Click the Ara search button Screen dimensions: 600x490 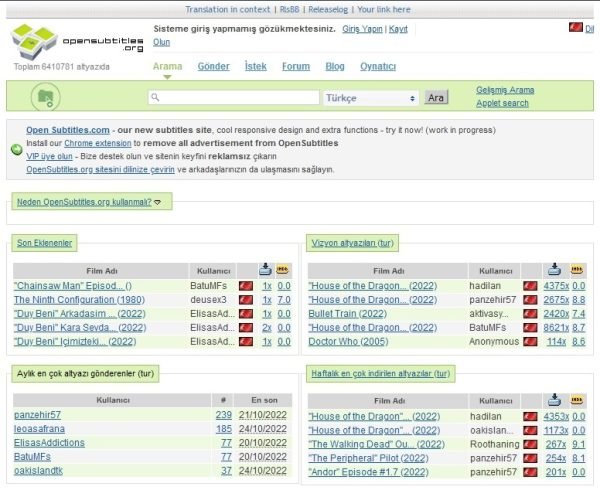point(436,98)
